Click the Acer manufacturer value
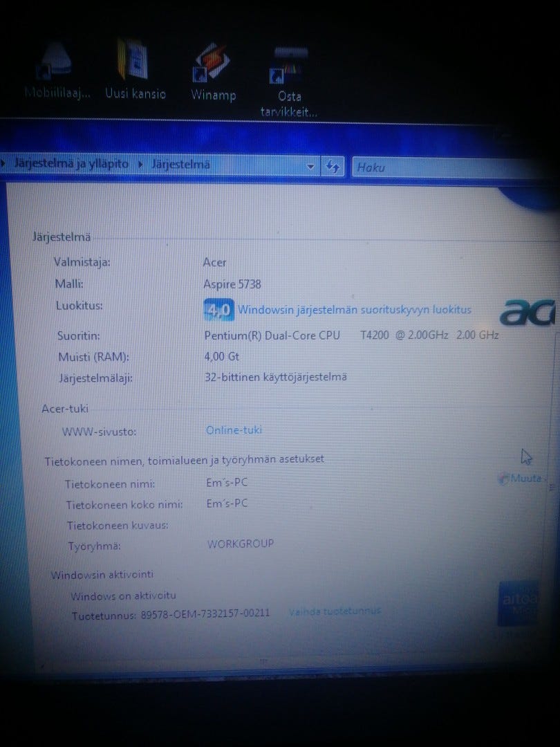560x747 pixels. tap(215, 263)
